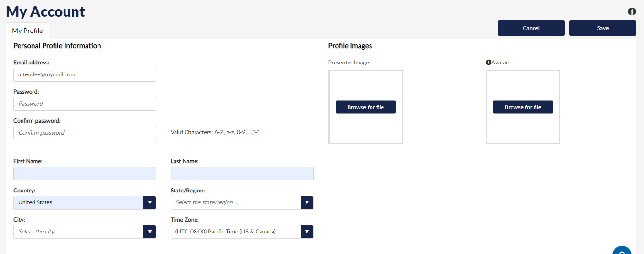This screenshot has width=644, height=254.
Task: Focus the Email address field
Action: pyautogui.click(x=85, y=74)
